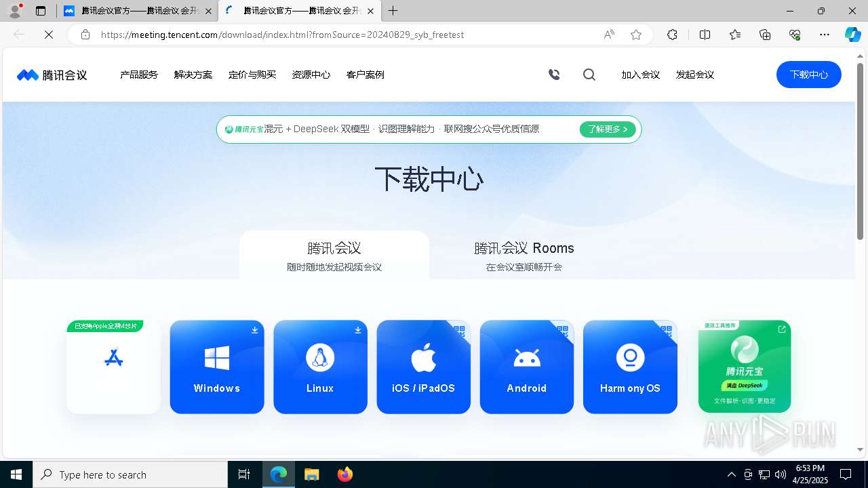Open the 产品服务 menu
Viewport: 868px width, 488px height.
[139, 75]
